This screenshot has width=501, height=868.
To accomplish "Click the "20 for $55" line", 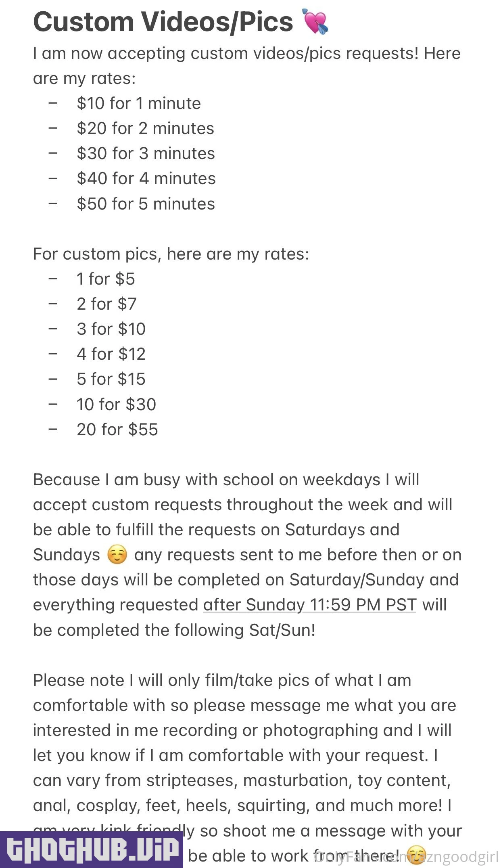I will [117, 430].
